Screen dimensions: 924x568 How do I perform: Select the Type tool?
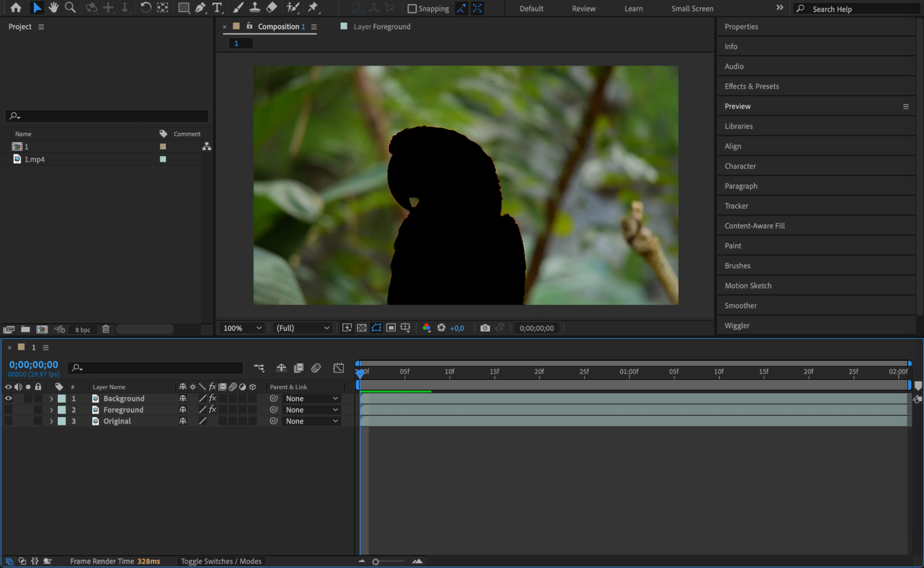pos(217,8)
